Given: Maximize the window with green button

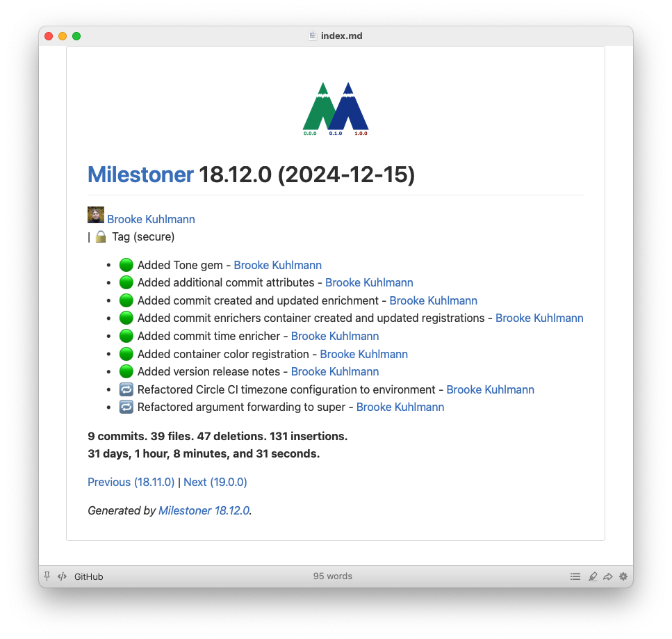Looking at the screenshot, I should pos(76,36).
